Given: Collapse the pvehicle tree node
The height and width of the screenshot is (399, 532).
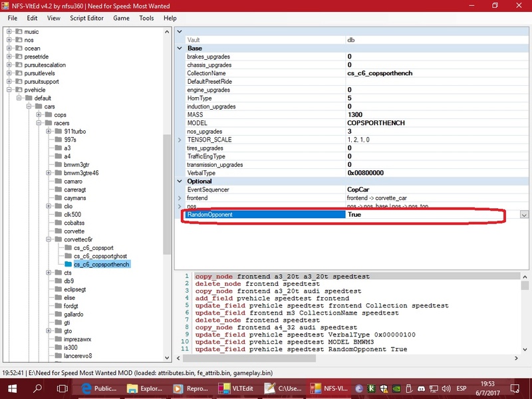Looking at the screenshot, I should coord(9,90).
